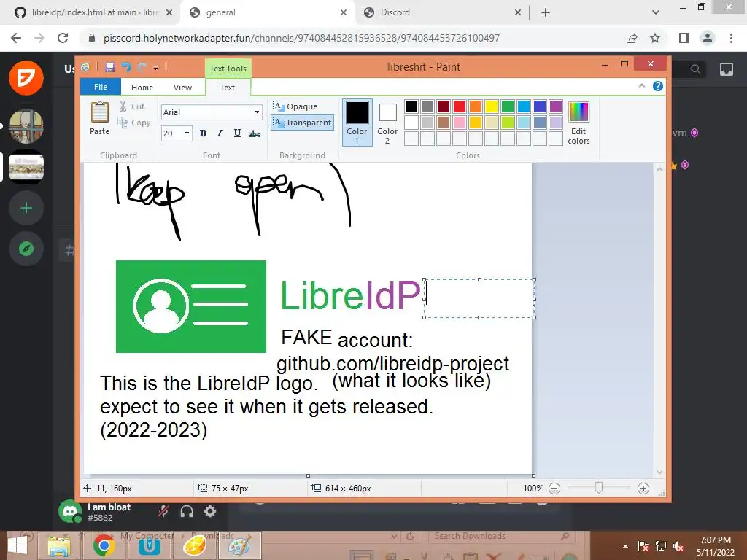This screenshot has height=560, width=747.
Task: Bookmark this page with the star icon
Action: click(x=655, y=38)
